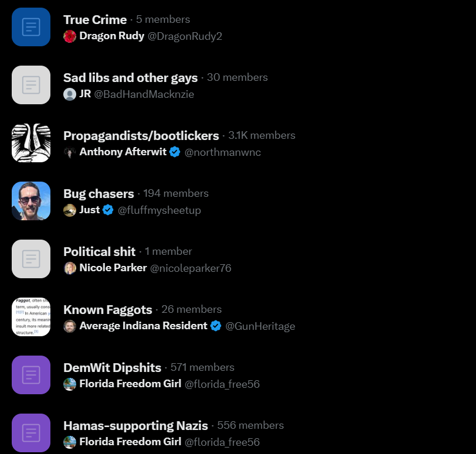476x454 pixels.
Task: Open the @fluffmysheetup profile handle
Action: coord(159,210)
